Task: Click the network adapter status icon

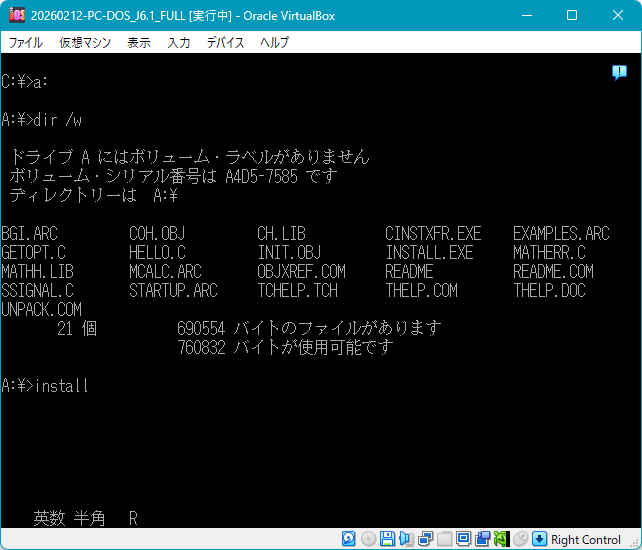Action: (426, 539)
